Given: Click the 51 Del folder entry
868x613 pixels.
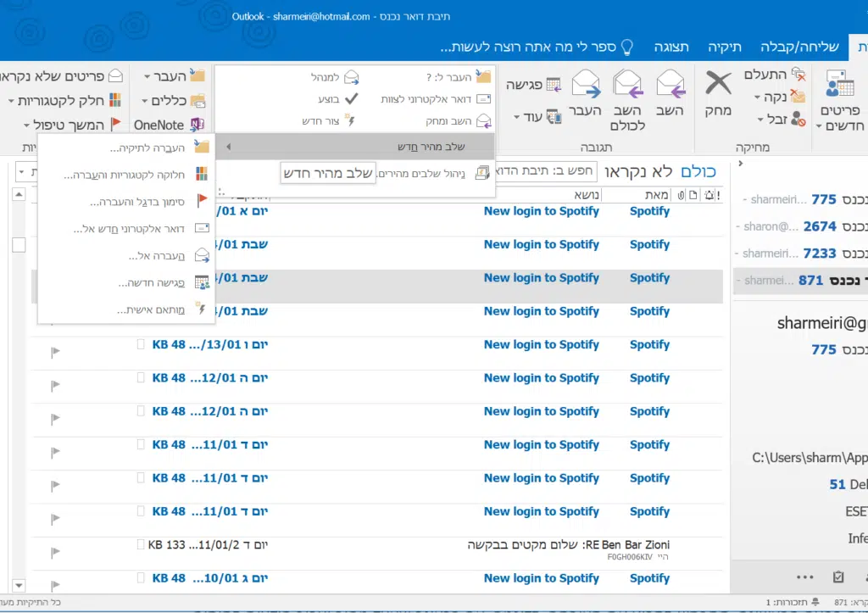Looking at the screenshot, I should (848, 484).
